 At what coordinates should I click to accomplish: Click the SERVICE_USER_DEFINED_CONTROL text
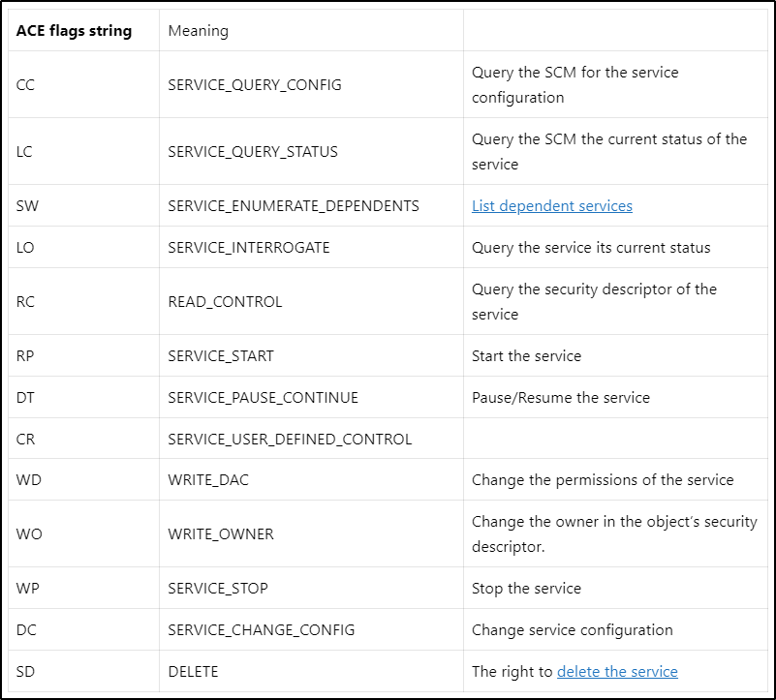(x=290, y=440)
